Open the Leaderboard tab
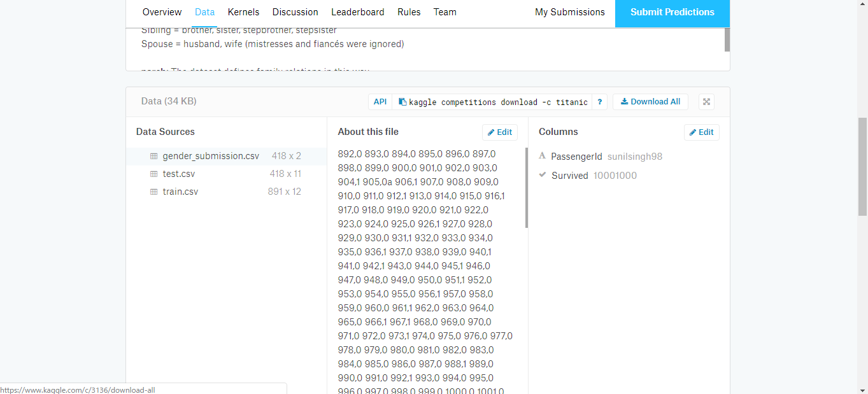The width and height of the screenshot is (868, 394). tap(357, 12)
